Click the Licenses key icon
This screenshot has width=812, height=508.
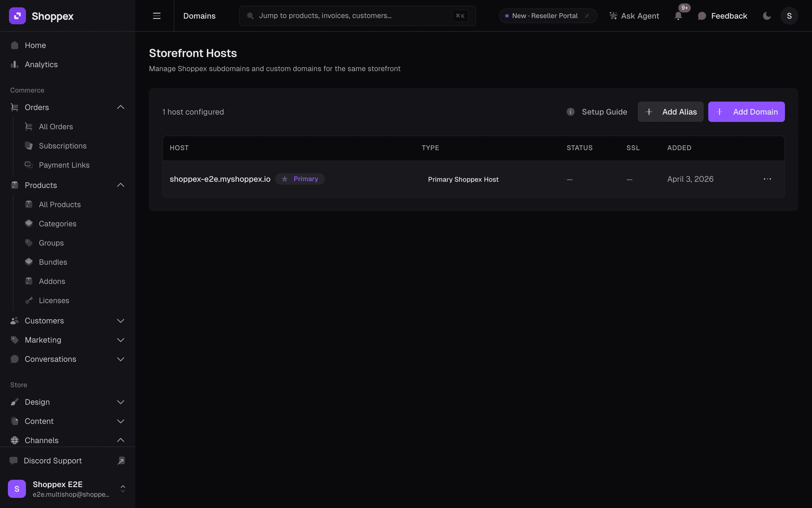[29, 300]
